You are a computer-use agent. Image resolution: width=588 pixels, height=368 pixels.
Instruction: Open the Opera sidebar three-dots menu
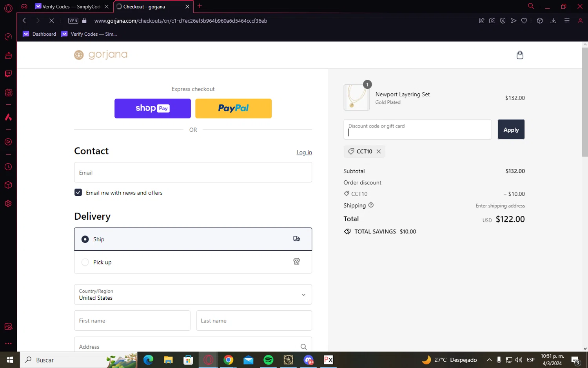point(8,344)
